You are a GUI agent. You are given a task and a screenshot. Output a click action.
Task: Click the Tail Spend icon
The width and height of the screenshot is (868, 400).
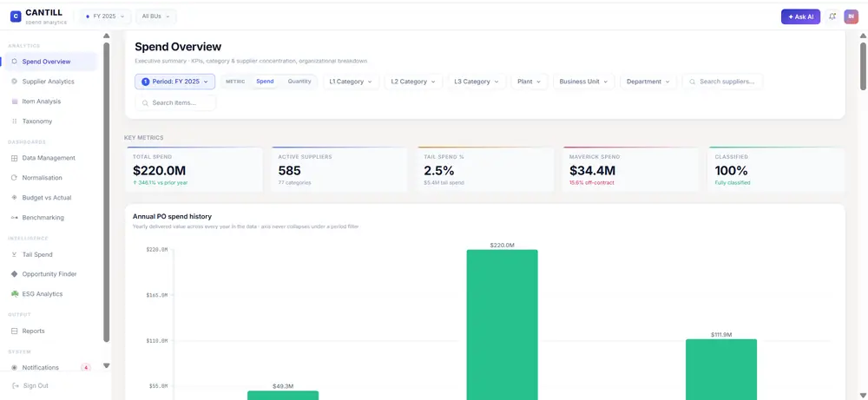tap(15, 254)
